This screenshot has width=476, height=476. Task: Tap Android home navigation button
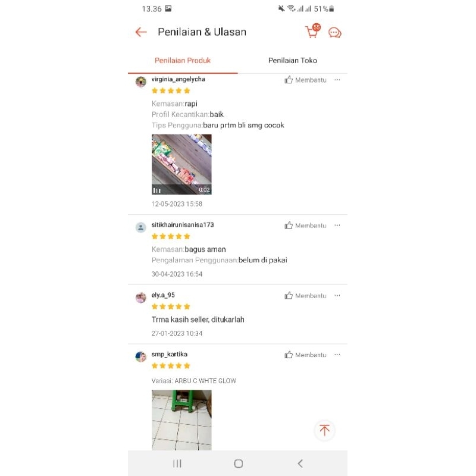pyautogui.click(x=239, y=464)
